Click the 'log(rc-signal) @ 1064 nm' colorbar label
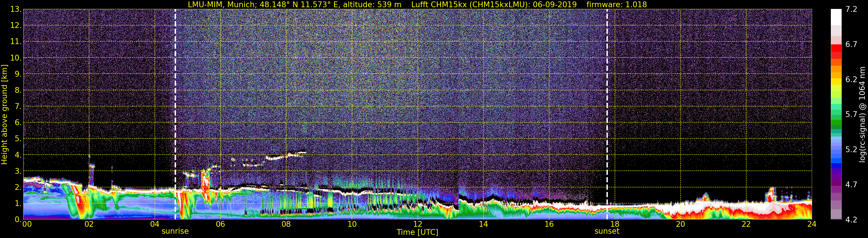This screenshot has height=238, width=868. pyautogui.click(x=862, y=115)
